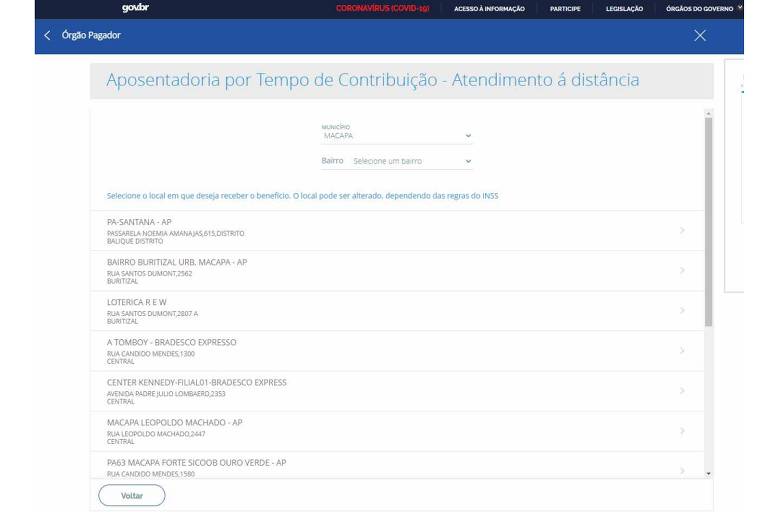The width and height of the screenshot is (768, 512).
Task: Click the Aposentadoria por Tempo de Contribuição heading
Action: [373, 80]
